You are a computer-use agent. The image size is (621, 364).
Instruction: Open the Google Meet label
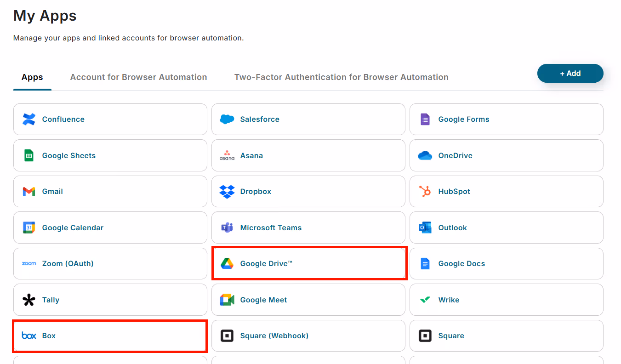pyautogui.click(x=263, y=300)
